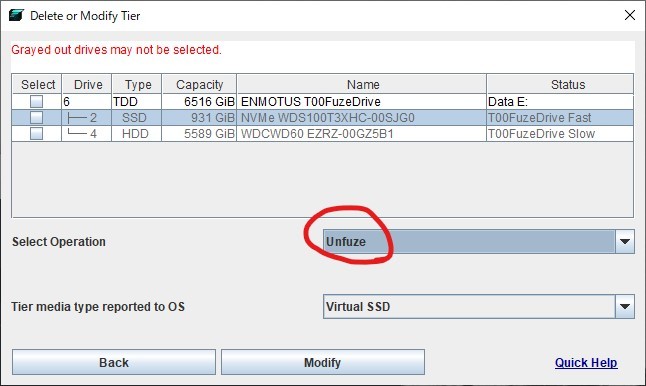Click the Select Operation label
This screenshot has height=386, width=646.
[59, 241]
